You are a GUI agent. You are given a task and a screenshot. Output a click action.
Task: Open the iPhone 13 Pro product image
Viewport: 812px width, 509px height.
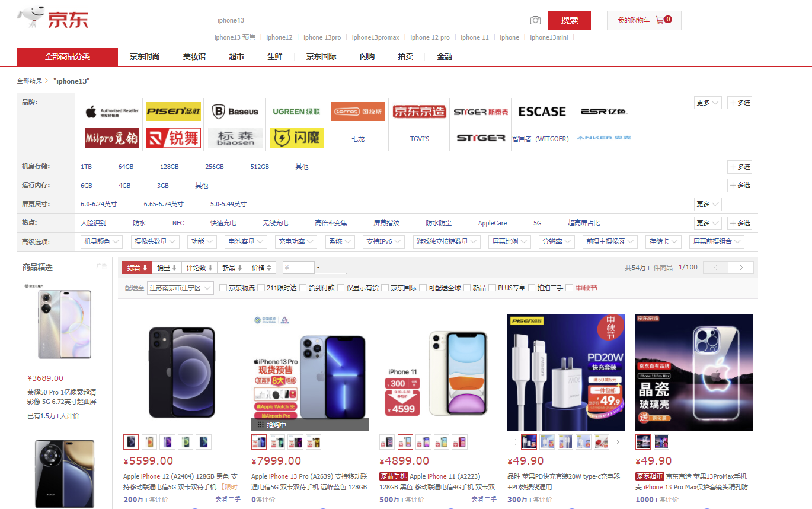pos(310,373)
